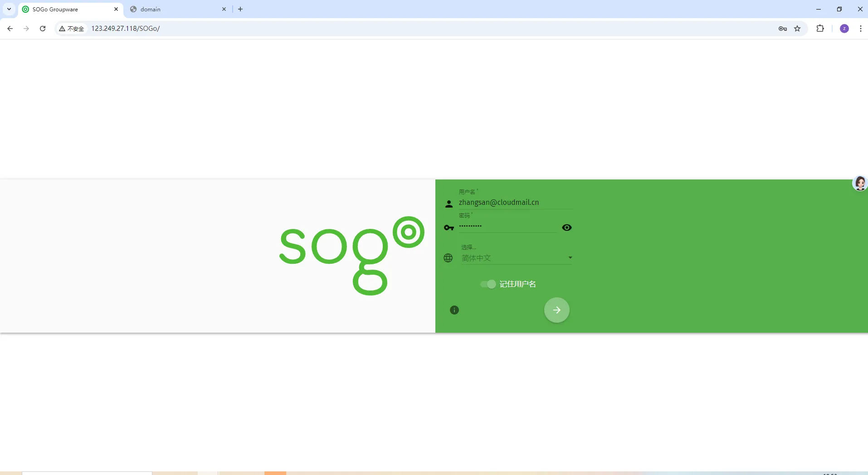Close the domain tab
Image resolution: width=868 pixels, height=475 pixels.
pyautogui.click(x=224, y=9)
